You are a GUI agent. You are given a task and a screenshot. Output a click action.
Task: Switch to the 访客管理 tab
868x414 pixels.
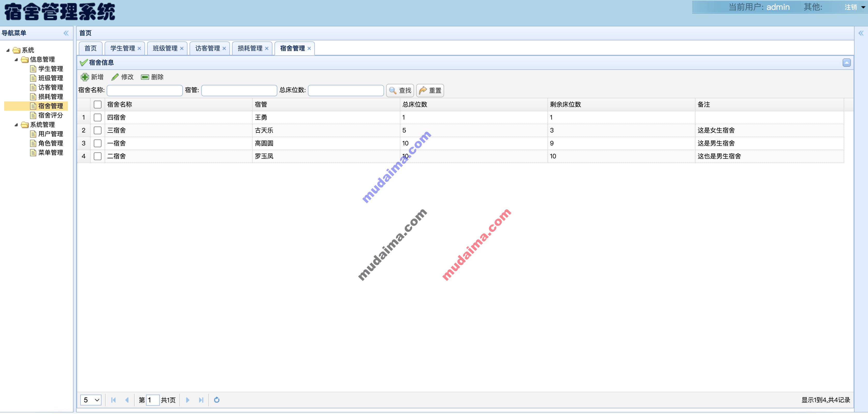coord(208,48)
